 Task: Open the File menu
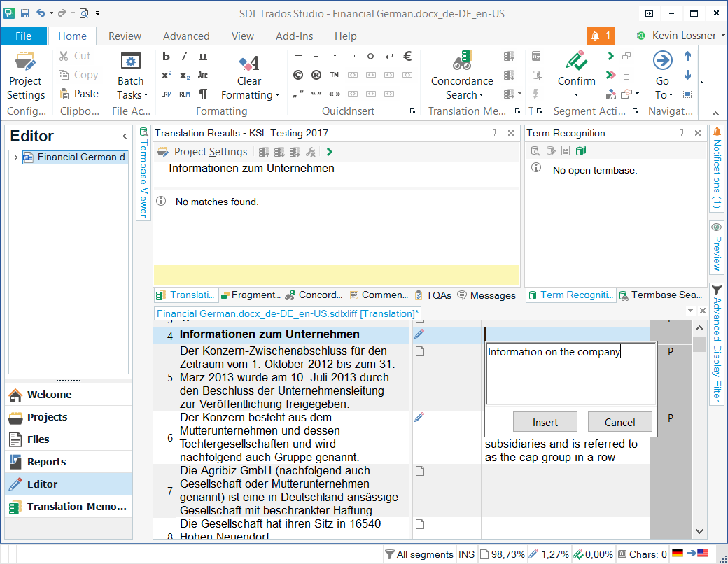[x=23, y=36]
